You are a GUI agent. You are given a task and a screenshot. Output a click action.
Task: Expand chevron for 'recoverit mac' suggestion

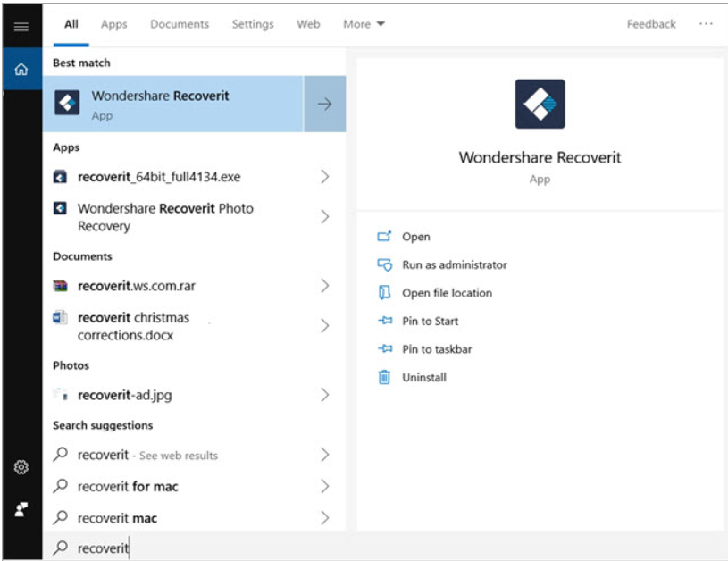(325, 518)
